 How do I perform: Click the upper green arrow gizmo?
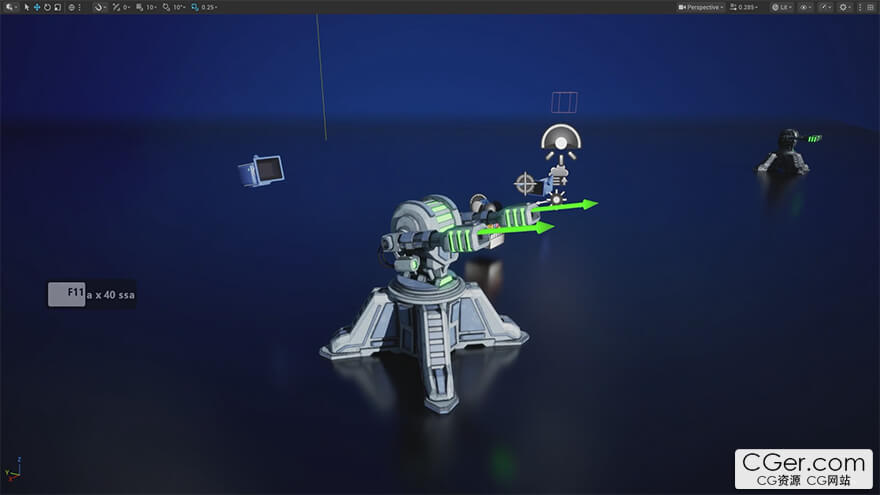tap(564, 206)
